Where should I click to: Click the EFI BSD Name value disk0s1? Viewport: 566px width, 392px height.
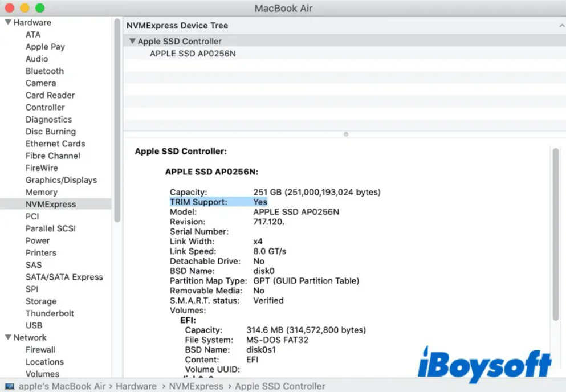260,350
